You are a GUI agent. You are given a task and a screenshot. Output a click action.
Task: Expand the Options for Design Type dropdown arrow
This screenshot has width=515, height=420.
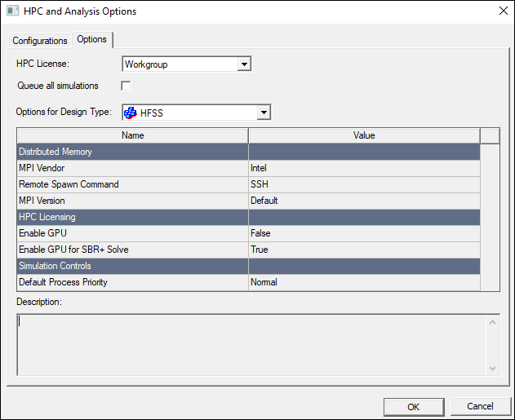coord(264,113)
